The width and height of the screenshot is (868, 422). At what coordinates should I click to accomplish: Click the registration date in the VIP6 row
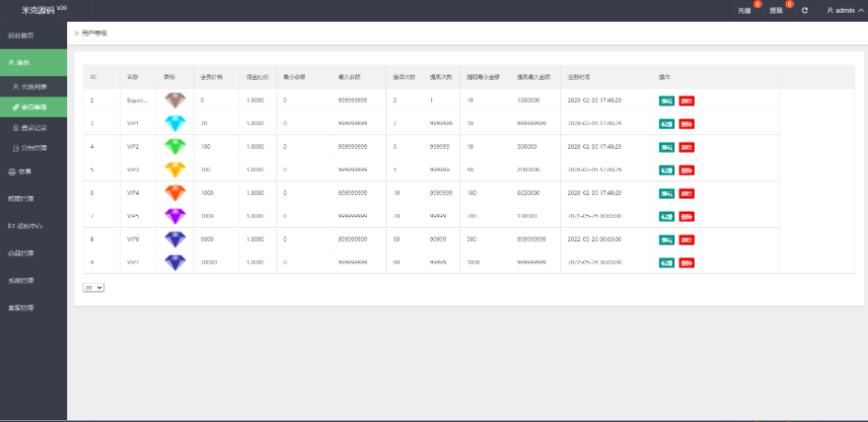pyautogui.click(x=595, y=239)
